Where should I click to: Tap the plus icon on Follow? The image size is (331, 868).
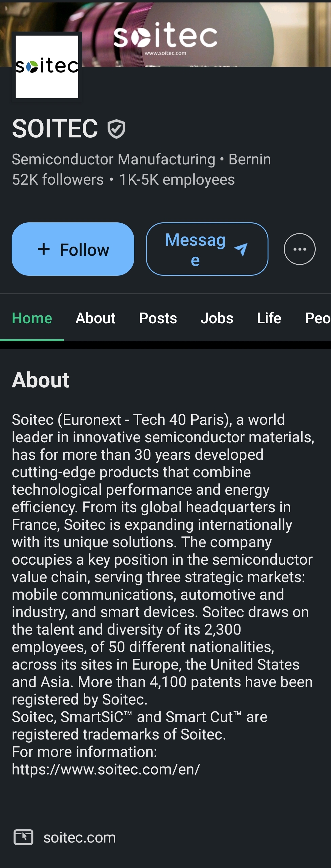click(x=44, y=249)
